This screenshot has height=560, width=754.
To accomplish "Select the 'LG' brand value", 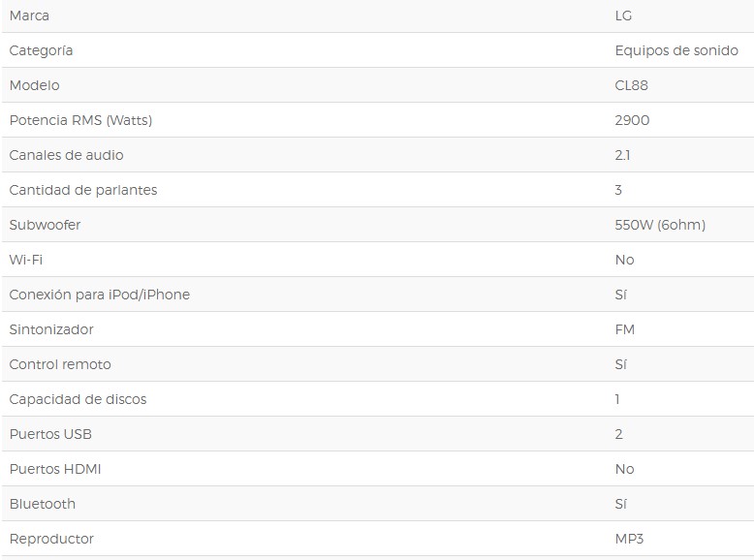I will [623, 16].
